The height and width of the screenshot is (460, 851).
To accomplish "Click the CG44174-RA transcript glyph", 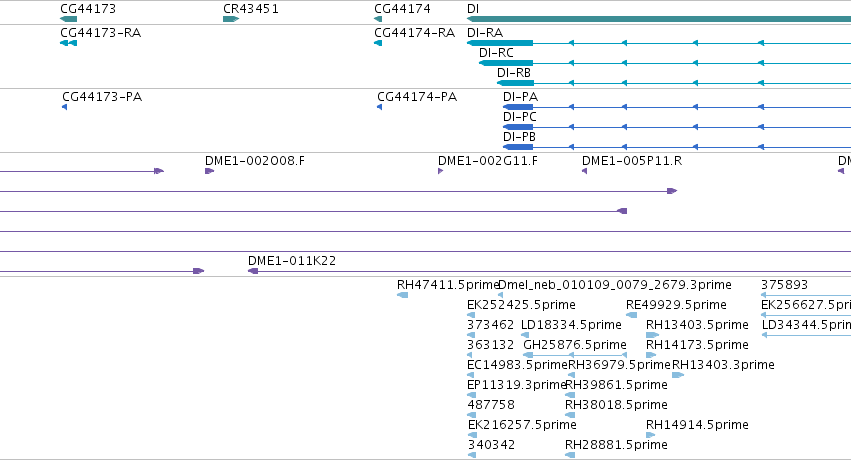I will click(378, 43).
